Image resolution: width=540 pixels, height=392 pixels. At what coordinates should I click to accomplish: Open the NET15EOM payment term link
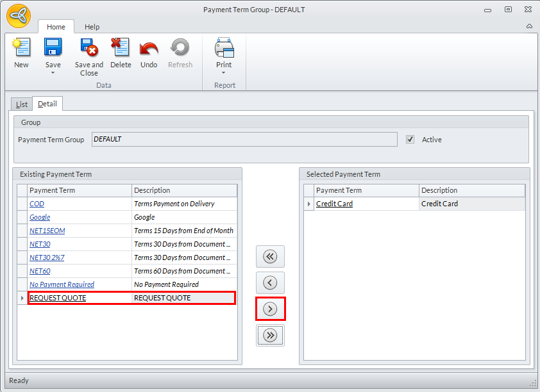click(47, 231)
